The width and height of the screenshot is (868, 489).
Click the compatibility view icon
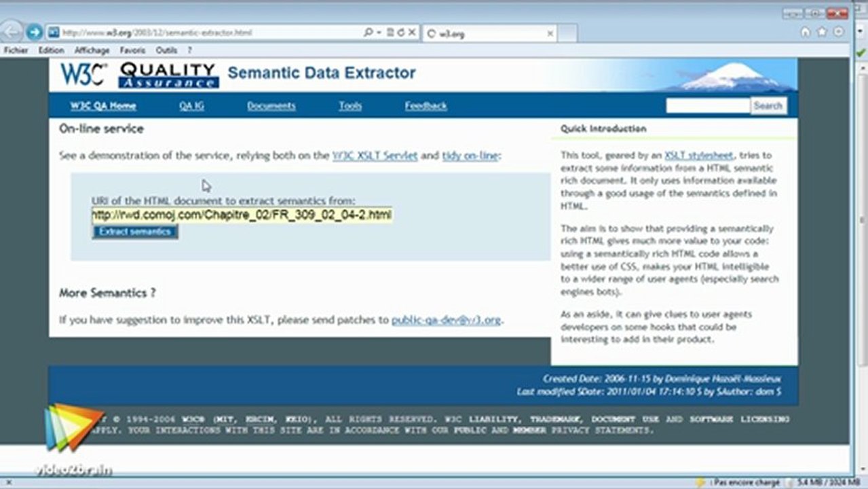[390, 32]
